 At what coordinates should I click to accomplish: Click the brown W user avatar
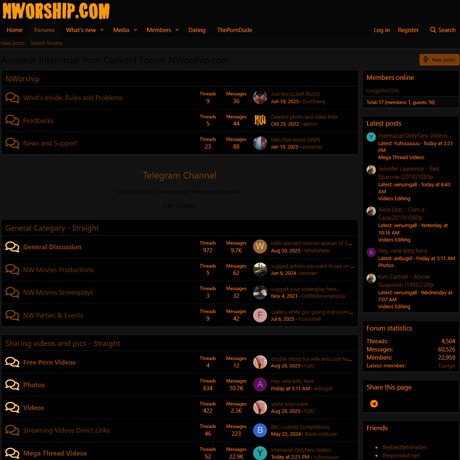[260, 247]
